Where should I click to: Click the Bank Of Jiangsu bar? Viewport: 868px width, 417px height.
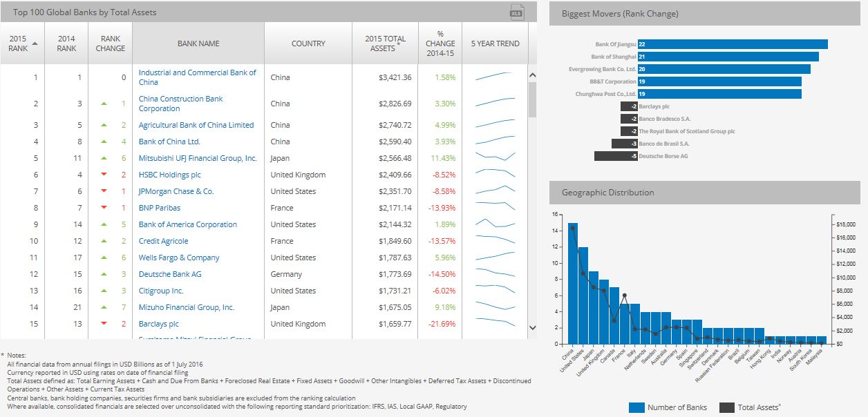(x=733, y=44)
